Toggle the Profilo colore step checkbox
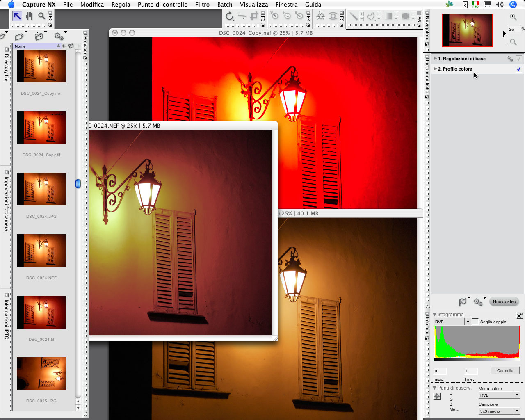Image resolution: width=525 pixels, height=420 pixels. point(519,69)
